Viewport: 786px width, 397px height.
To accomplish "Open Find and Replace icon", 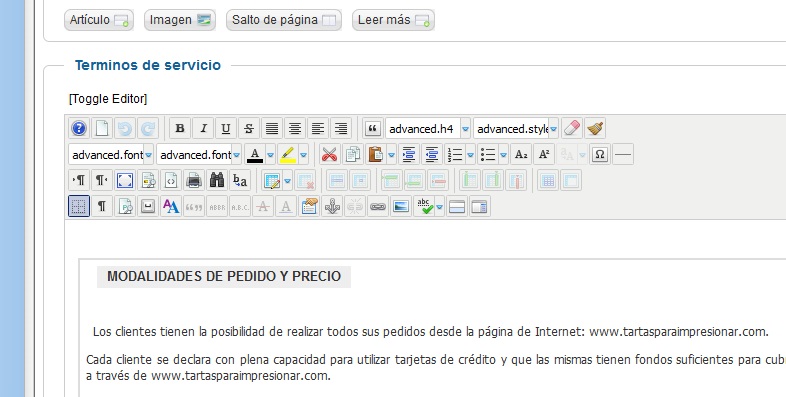I will click(x=240, y=180).
